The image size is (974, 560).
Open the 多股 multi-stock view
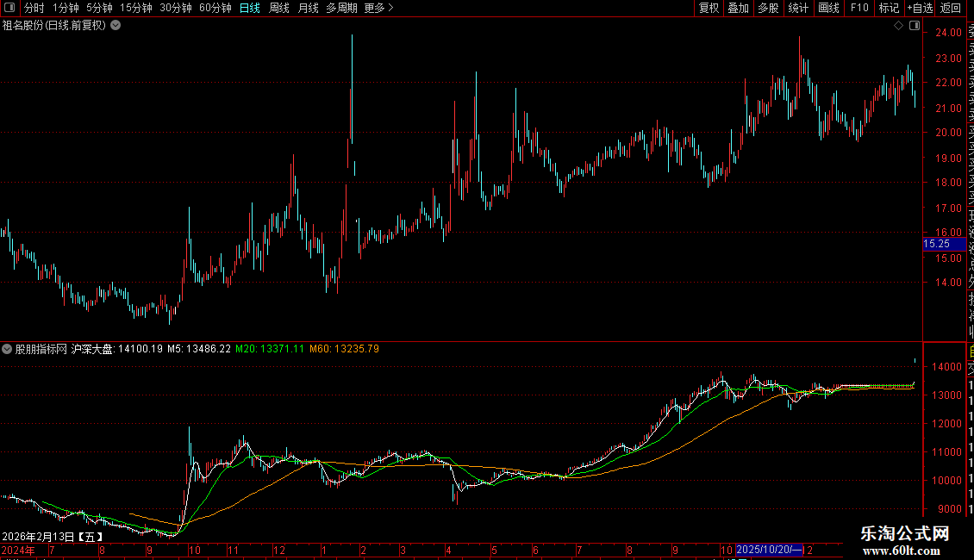[x=768, y=8]
